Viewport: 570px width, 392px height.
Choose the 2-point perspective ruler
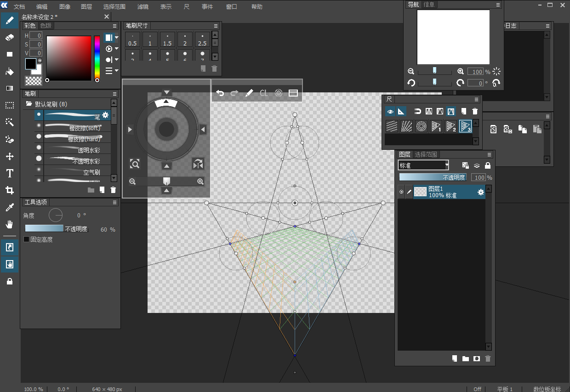450,126
